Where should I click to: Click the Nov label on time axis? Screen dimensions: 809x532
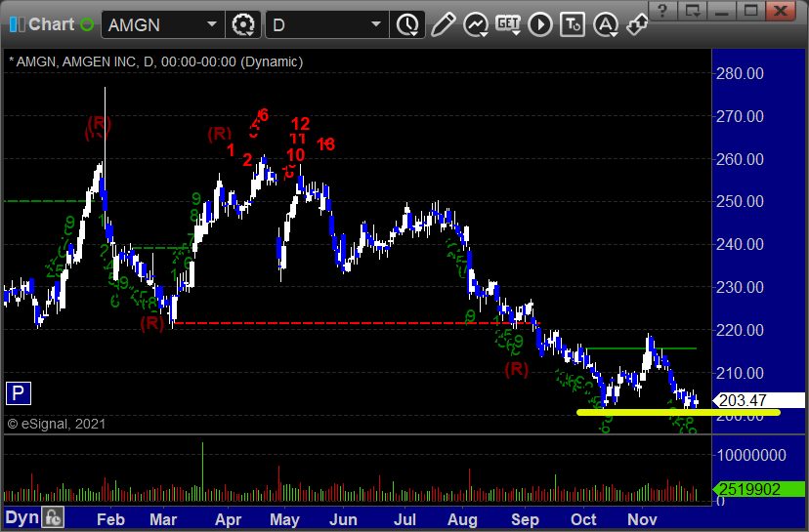(642, 519)
